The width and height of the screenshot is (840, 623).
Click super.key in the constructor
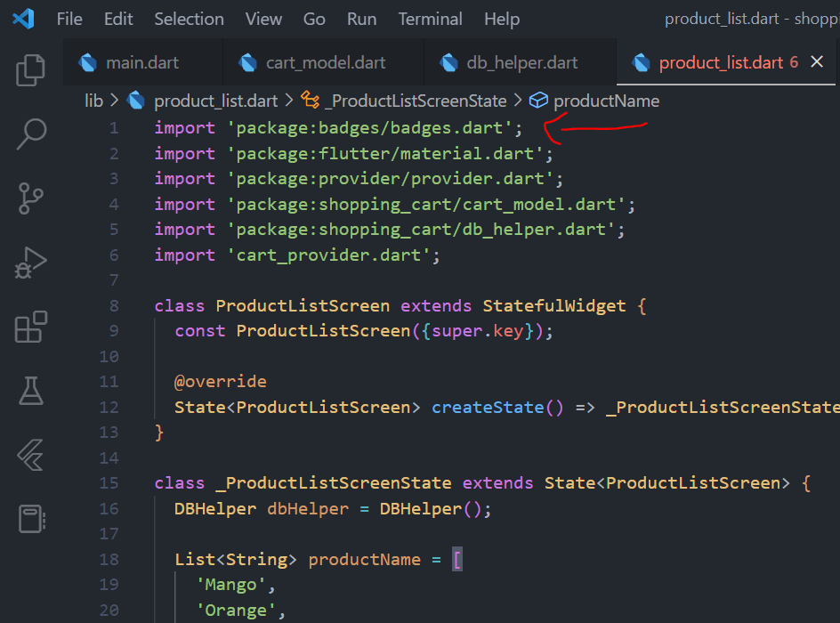[477, 331]
